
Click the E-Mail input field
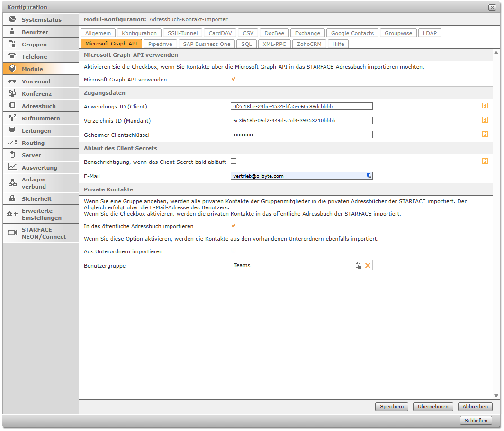(x=298, y=176)
